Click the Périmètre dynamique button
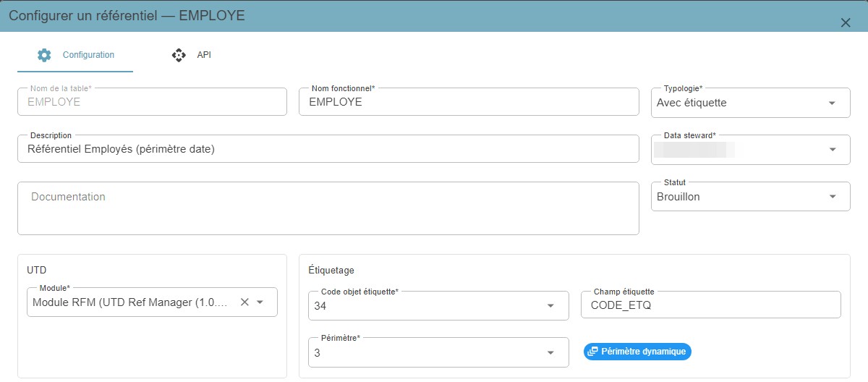The height and width of the screenshot is (382, 868). (638, 352)
